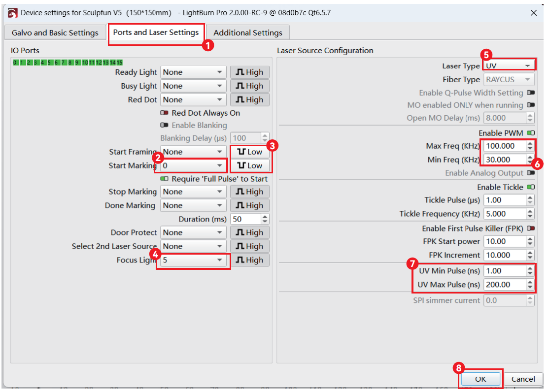
Task: Enable First Pulse Killer (FPK) switch
Action: pos(530,229)
